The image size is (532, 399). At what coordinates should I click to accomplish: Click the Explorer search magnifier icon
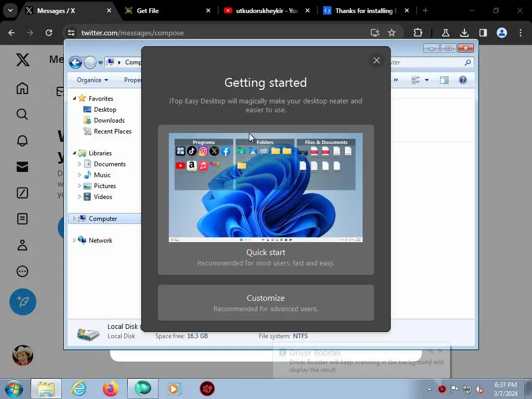click(x=468, y=62)
